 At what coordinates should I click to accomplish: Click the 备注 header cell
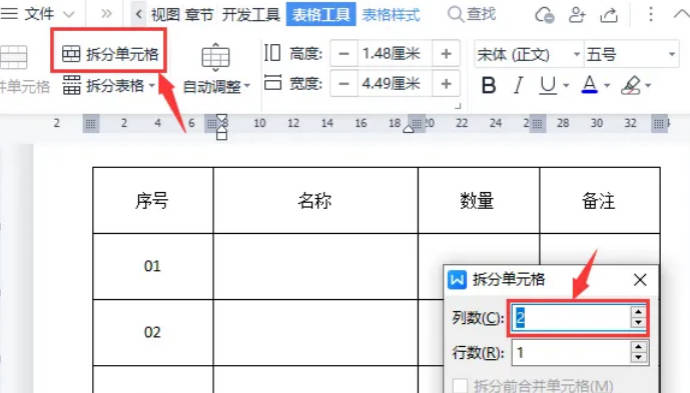[x=599, y=201]
